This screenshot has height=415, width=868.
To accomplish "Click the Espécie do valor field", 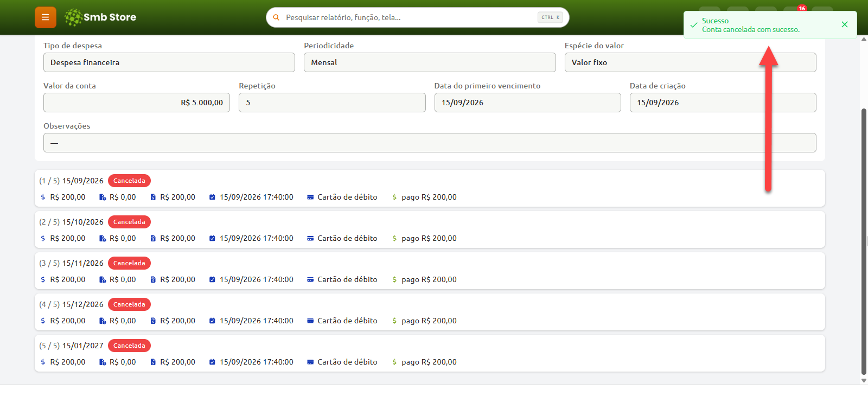I will click(690, 62).
